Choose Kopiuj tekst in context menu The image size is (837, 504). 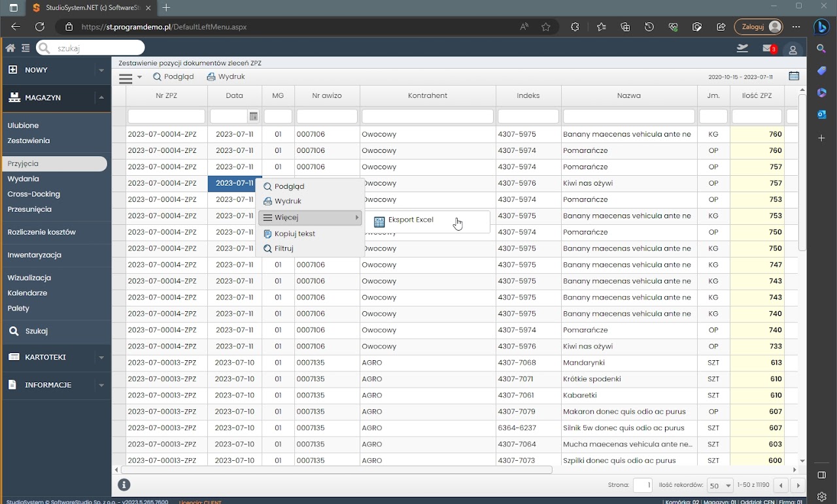pyautogui.click(x=294, y=233)
